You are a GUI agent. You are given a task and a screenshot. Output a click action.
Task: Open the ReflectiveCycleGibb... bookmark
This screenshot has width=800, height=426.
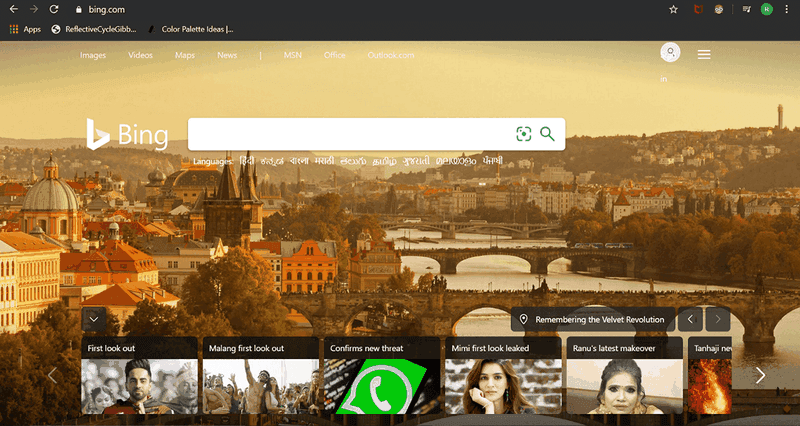[94, 29]
